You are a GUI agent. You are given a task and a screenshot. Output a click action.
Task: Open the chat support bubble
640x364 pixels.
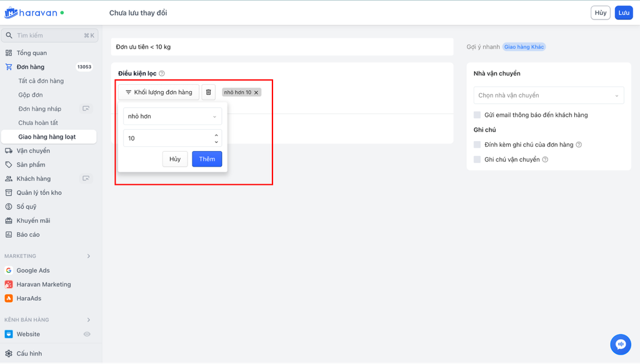[621, 344]
